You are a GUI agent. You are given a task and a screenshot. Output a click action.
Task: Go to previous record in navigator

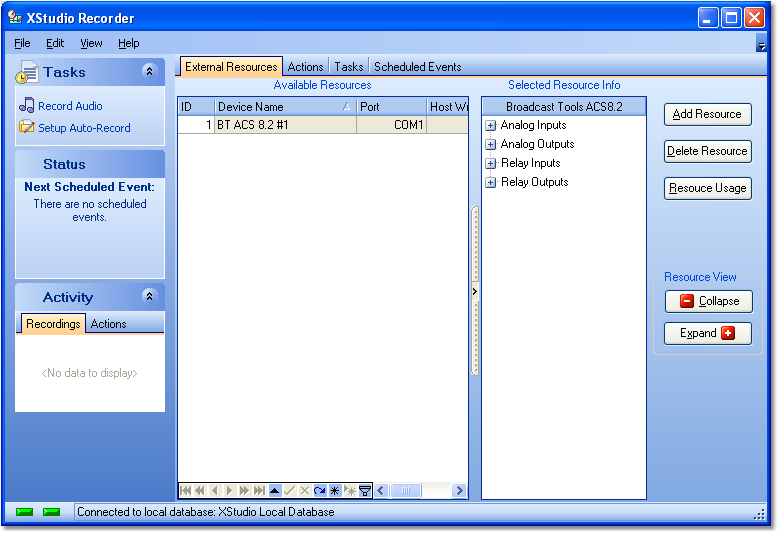point(215,491)
